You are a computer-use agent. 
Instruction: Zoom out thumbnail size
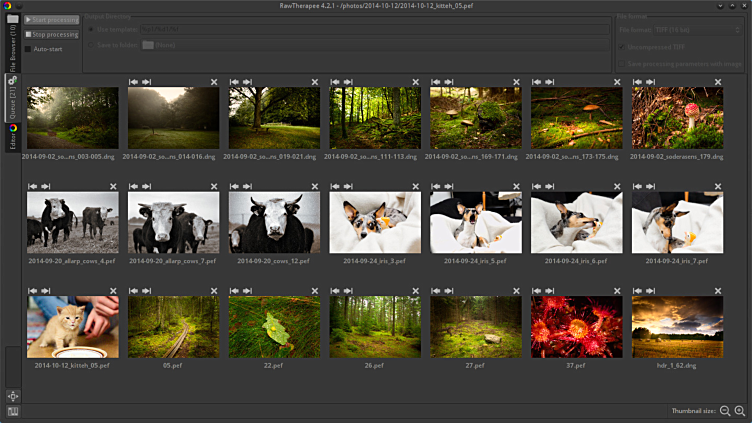coord(725,411)
